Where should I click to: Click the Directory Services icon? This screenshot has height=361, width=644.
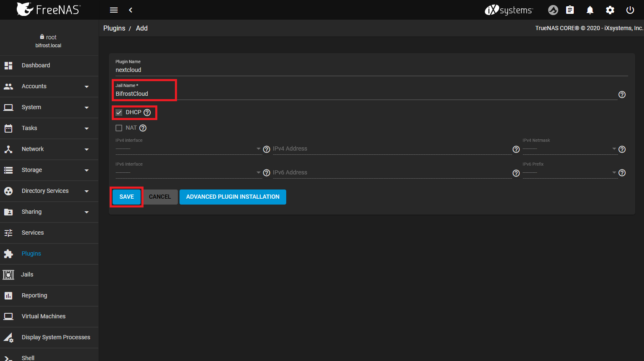(8, 191)
